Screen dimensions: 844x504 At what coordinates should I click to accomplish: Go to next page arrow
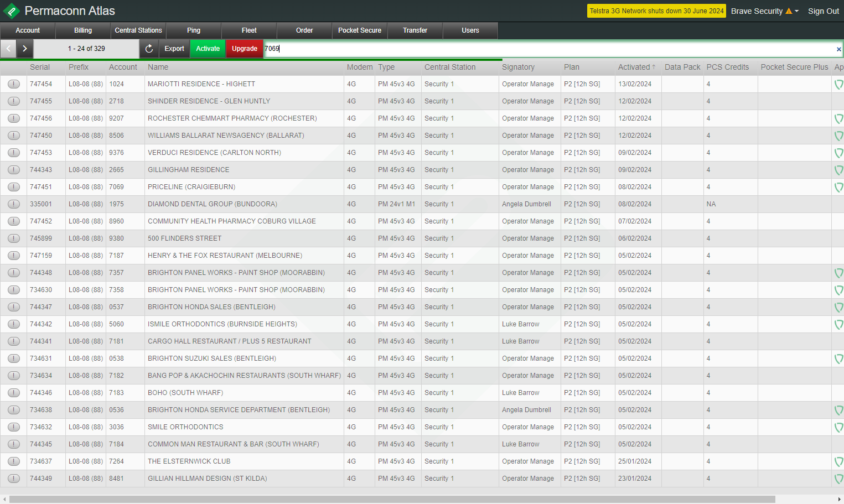pos(25,49)
